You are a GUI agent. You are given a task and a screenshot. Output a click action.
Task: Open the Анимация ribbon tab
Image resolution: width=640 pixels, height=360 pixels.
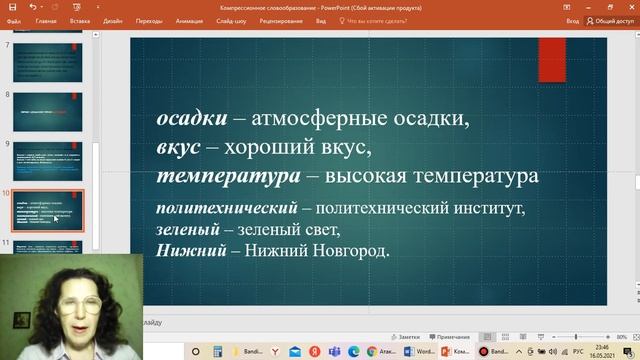(189, 21)
